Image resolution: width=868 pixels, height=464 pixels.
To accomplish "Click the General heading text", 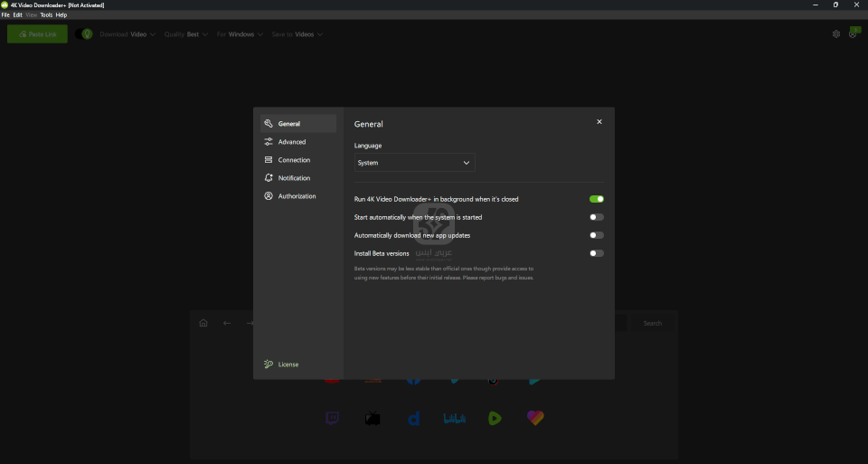I will tap(368, 124).
